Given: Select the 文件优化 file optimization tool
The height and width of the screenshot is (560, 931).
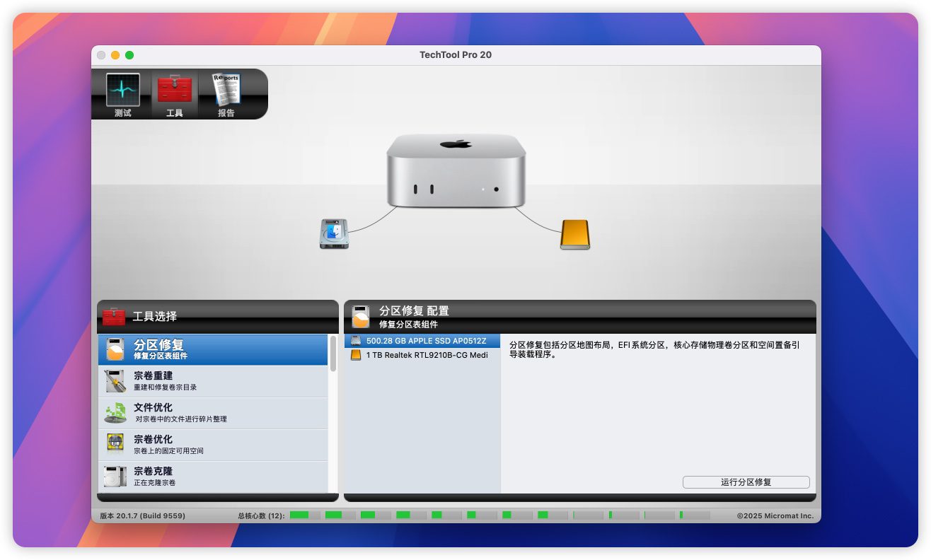Looking at the screenshot, I should (212, 413).
